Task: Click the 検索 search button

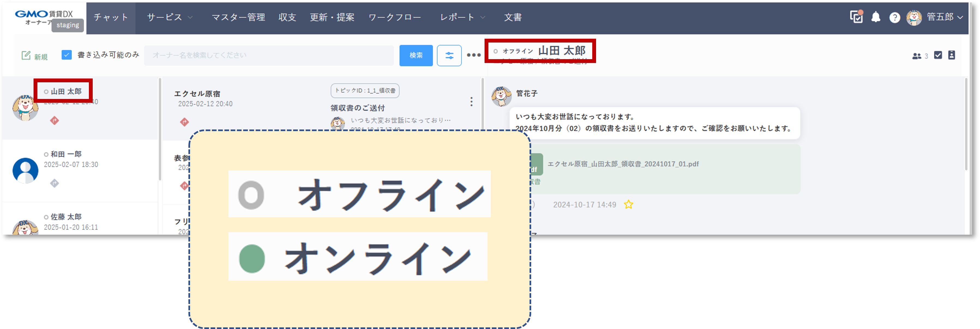Action: (x=416, y=55)
